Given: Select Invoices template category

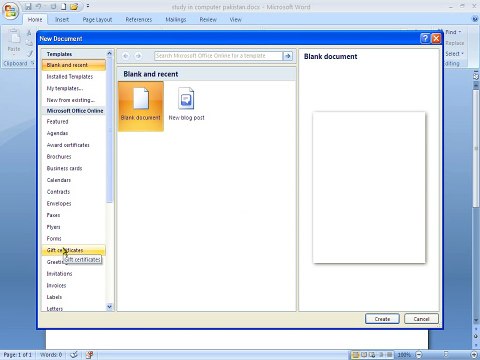Looking at the screenshot, I should pos(74,285).
